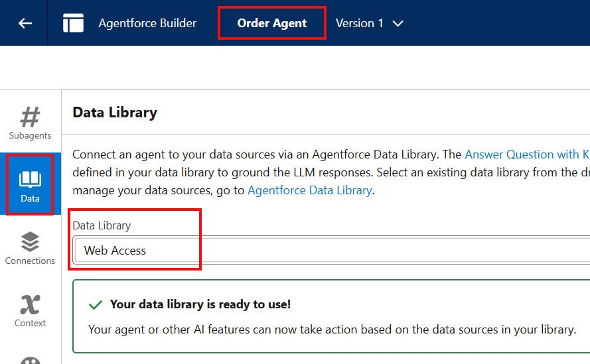Image resolution: width=590 pixels, height=364 pixels.
Task: Click the Agentforce Builder title
Action: coord(147,23)
